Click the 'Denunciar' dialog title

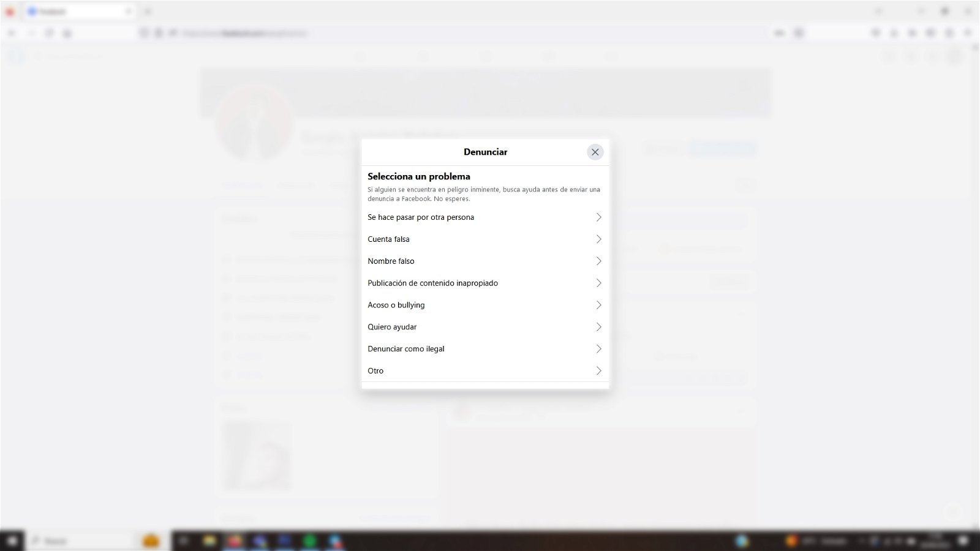pyautogui.click(x=485, y=152)
